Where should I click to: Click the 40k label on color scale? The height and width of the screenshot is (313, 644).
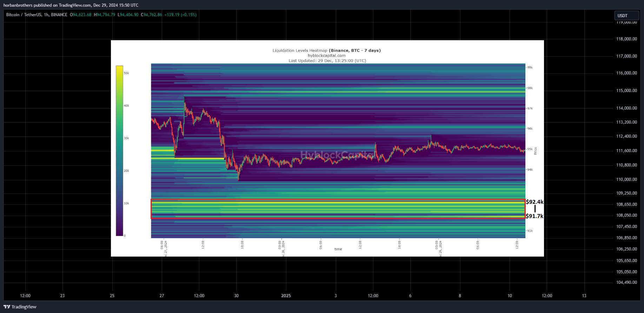(127, 106)
